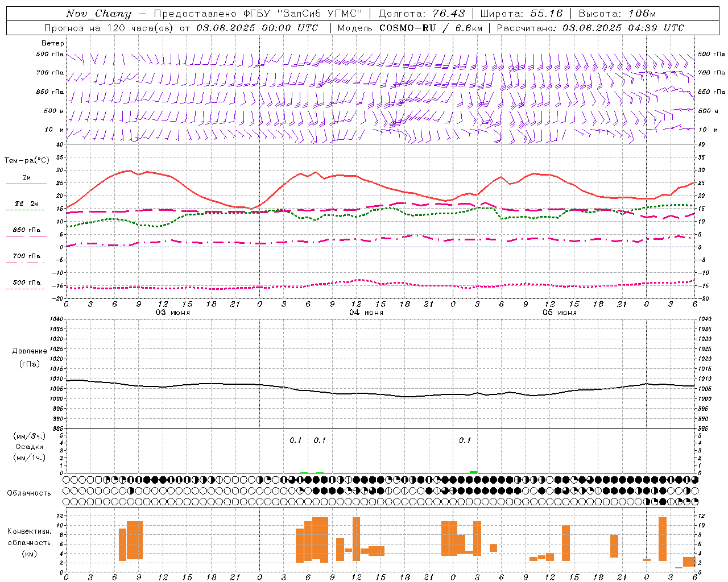Screen dimensions: 728x582
Task: Click the 'Модель COSMO-RU / 6.6км' text
Action: [409, 28]
